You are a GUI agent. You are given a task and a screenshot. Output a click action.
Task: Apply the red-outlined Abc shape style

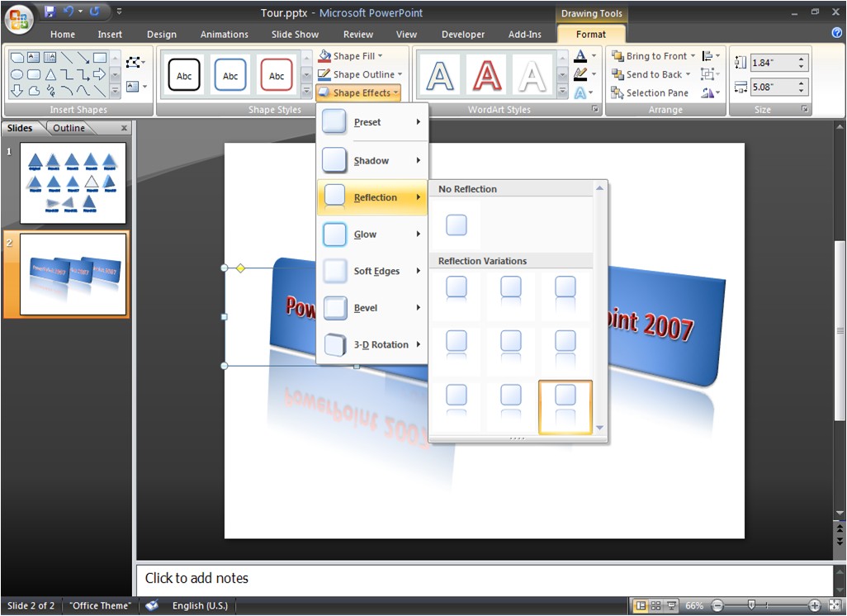pos(276,74)
